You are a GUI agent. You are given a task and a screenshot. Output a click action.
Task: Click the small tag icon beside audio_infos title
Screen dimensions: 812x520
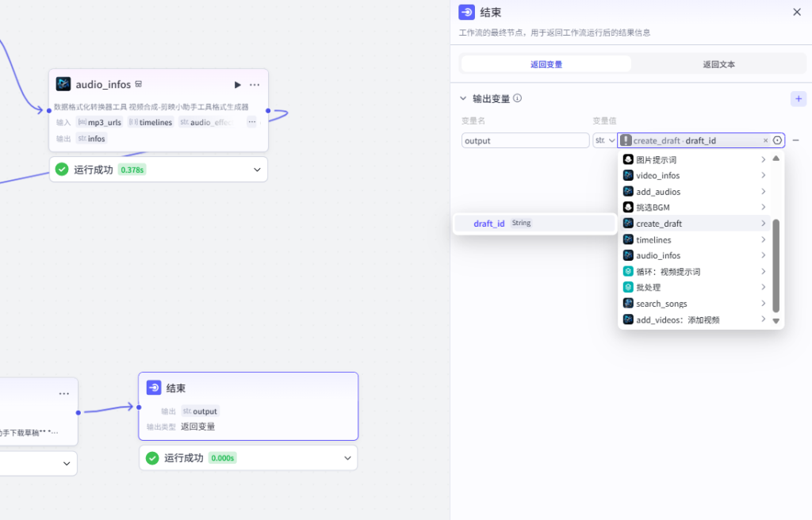click(138, 84)
